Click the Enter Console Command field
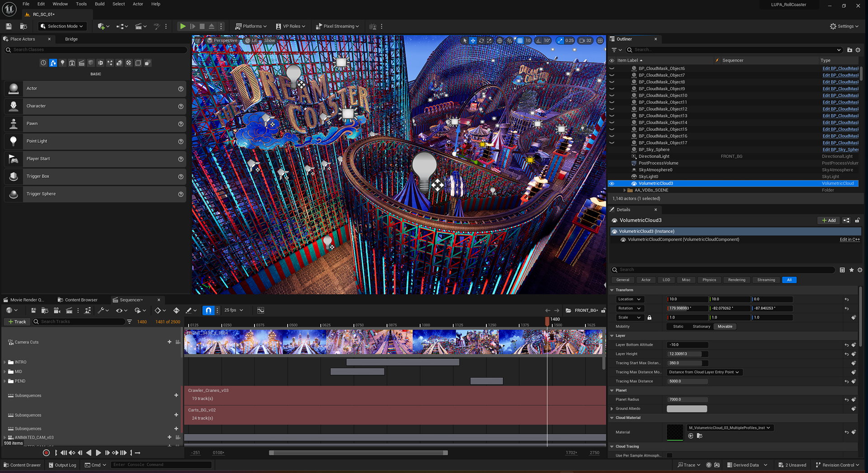868x473 pixels. pyautogui.click(x=161, y=465)
